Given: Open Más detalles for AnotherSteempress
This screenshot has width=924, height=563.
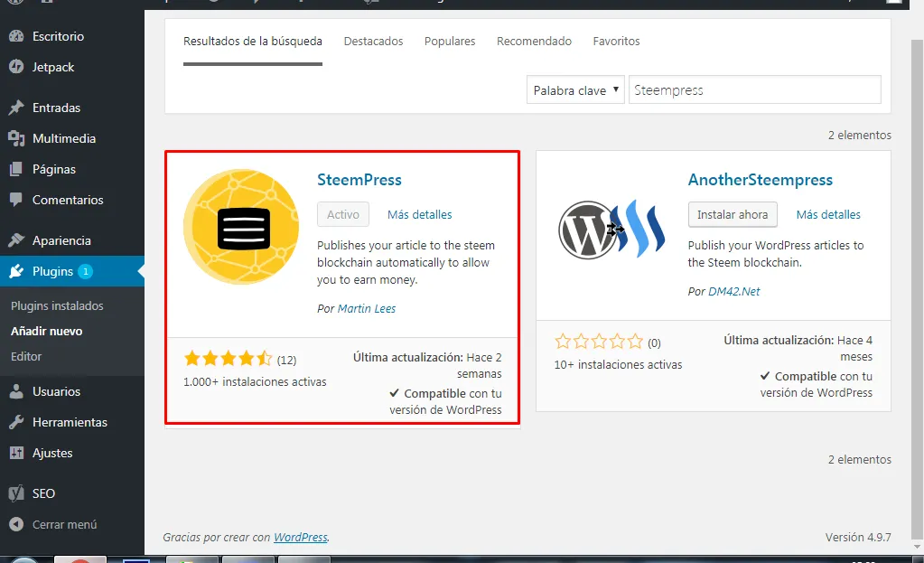Looking at the screenshot, I should [x=828, y=214].
